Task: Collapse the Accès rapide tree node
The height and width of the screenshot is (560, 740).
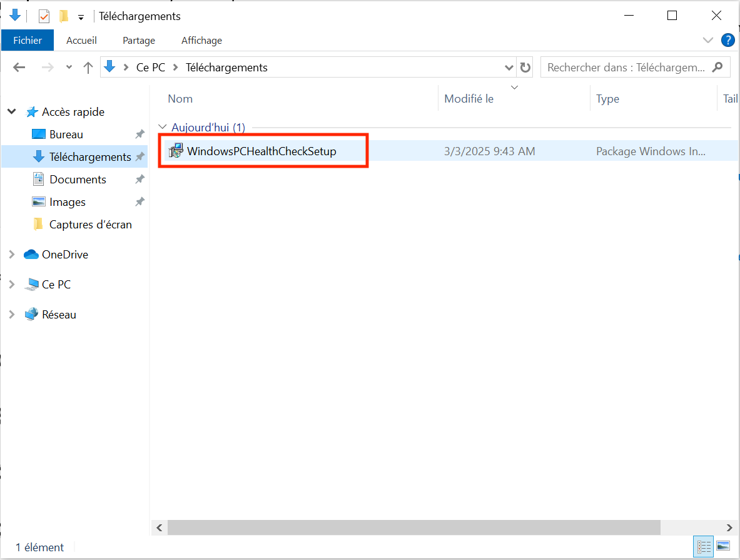Action: coord(12,111)
